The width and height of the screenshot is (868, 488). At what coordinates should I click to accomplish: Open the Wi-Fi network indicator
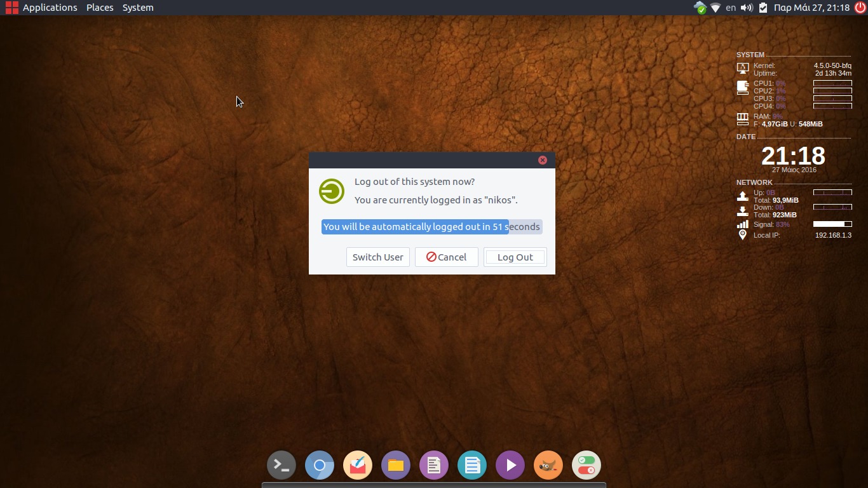pos(715,8)
